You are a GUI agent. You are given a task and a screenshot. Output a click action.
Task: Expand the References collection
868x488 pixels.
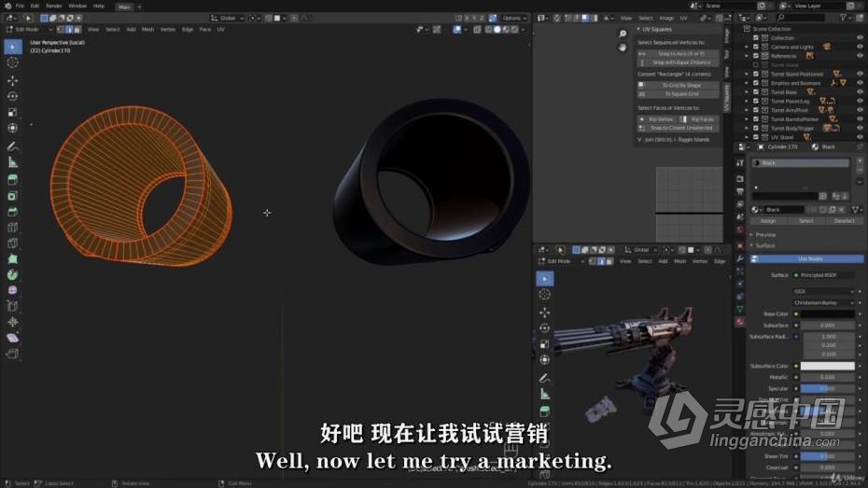pyautogui.click(x=747, y=56)
